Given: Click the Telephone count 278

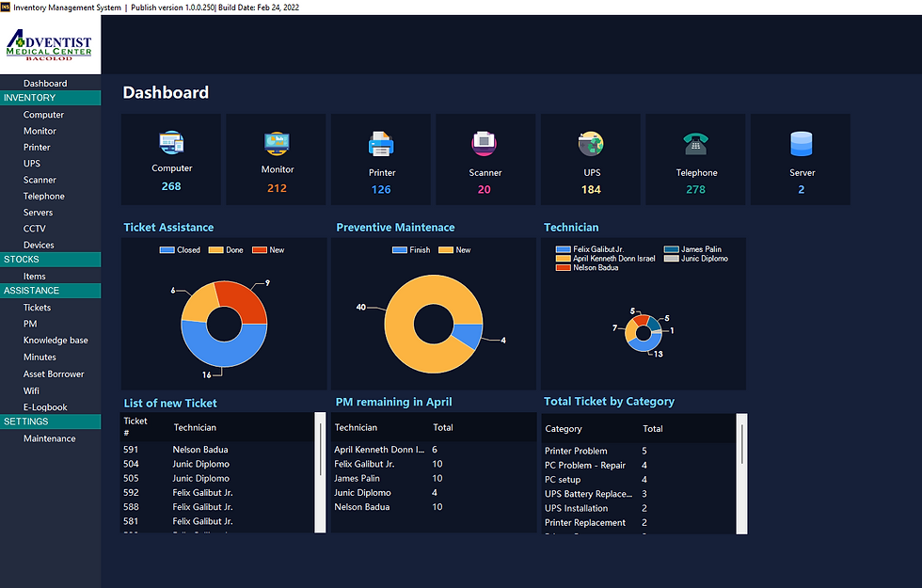Looking at the screenshot, I should (695, 189).
